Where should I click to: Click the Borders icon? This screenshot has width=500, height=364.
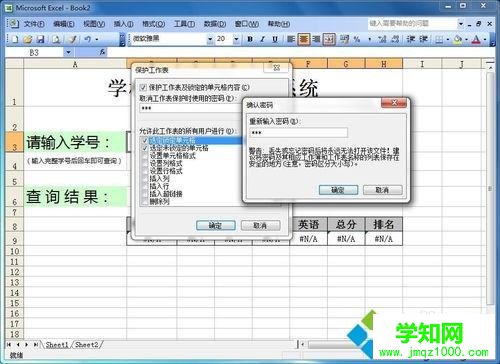pyautogui.click(x=439, y=40)
